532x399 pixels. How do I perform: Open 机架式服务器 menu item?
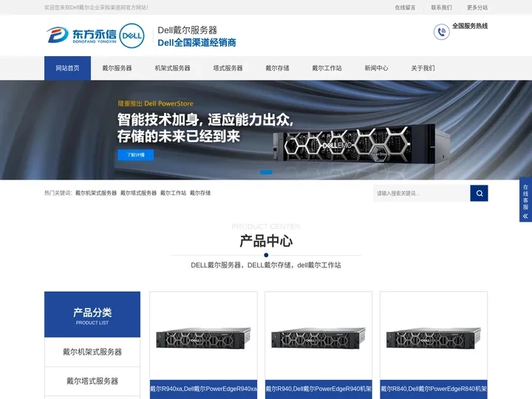172,68
